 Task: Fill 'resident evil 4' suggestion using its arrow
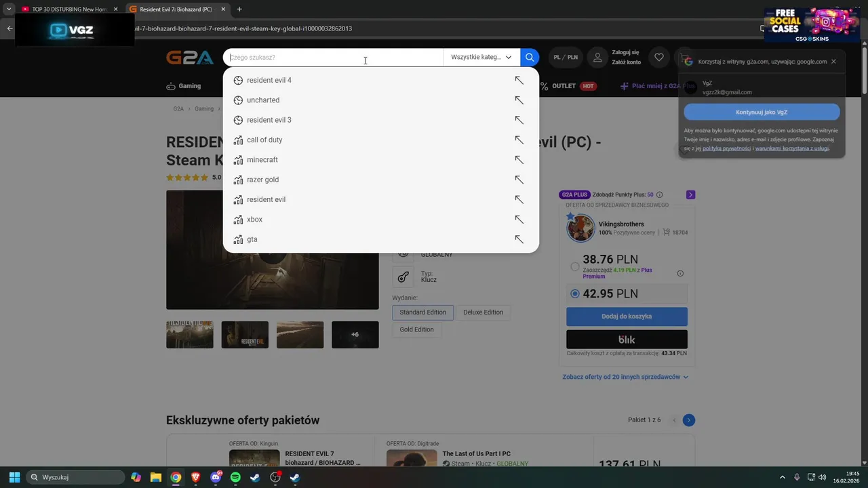tap(519, 80)
